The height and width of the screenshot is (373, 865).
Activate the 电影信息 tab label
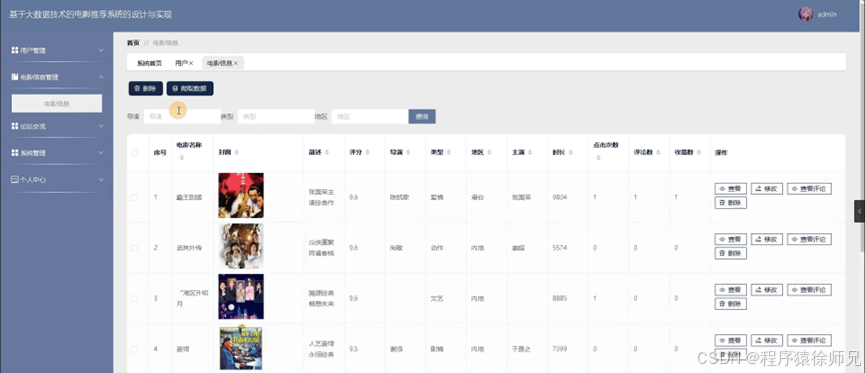[x=219, y=63]
